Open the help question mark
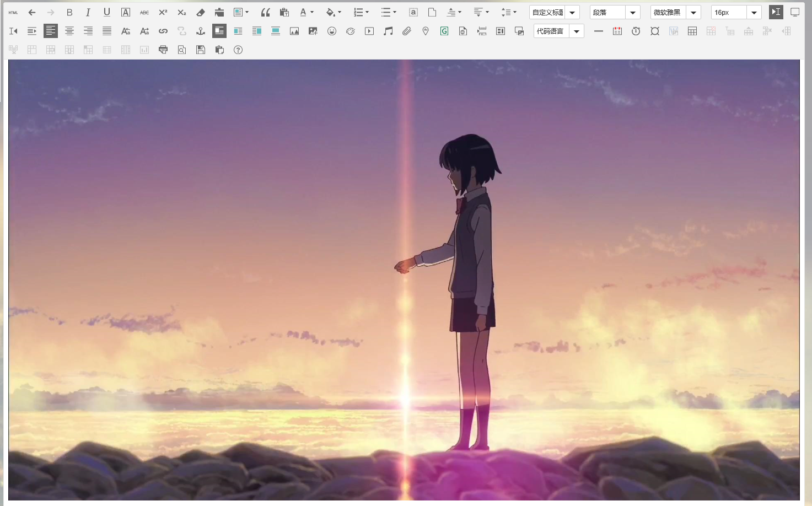 click(x=238, y=50)
